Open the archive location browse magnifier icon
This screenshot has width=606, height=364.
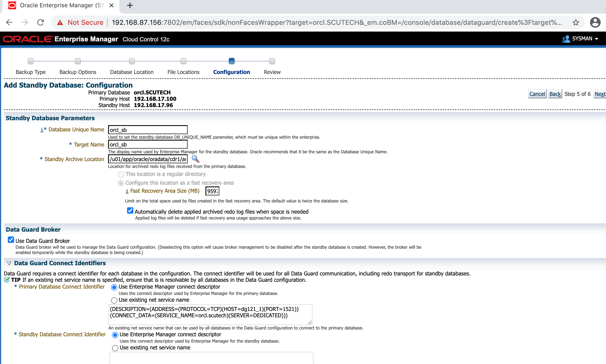click(x=195, y=159)
